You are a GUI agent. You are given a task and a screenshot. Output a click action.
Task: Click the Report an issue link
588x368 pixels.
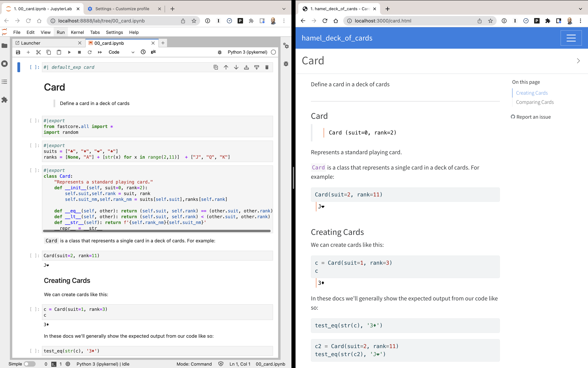pyautogui.click(x=533, y=117)
